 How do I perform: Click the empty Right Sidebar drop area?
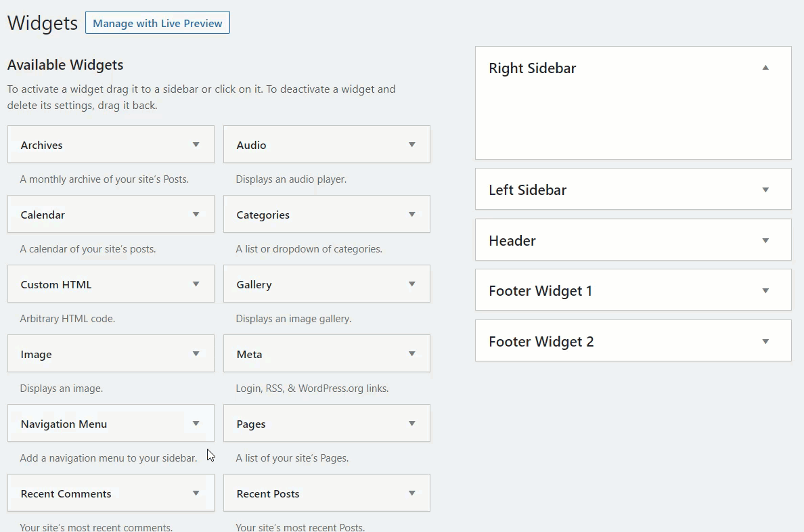633,122
